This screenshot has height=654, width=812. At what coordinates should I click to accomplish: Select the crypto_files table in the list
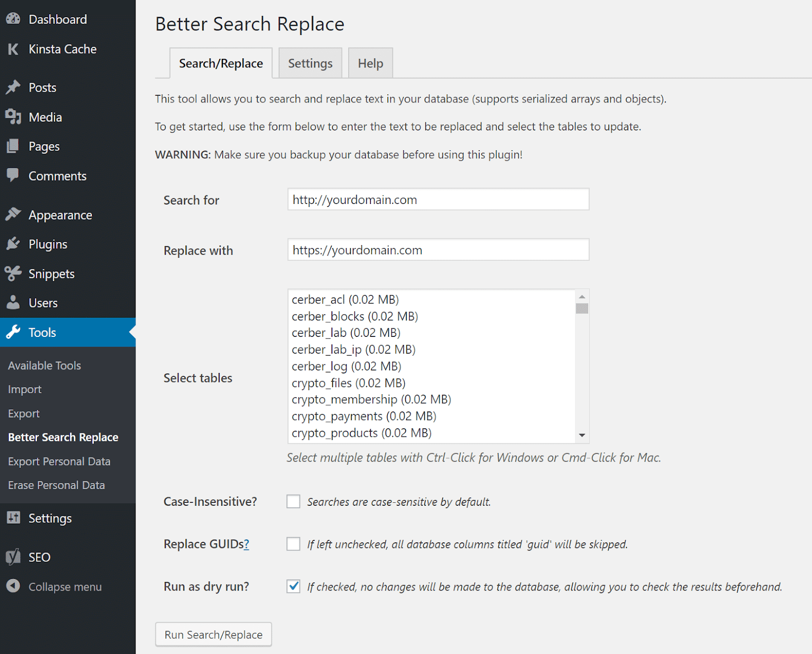coord(348,383)
